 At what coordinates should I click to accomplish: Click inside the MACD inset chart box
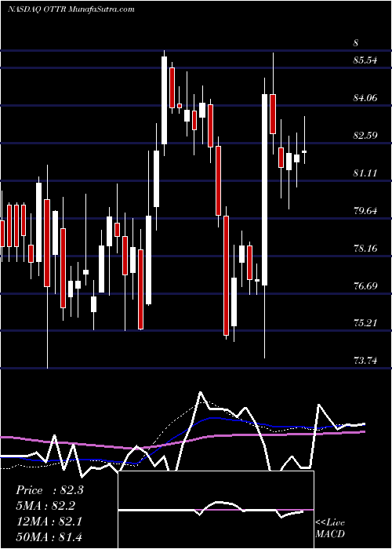click(x=216, y=510)
